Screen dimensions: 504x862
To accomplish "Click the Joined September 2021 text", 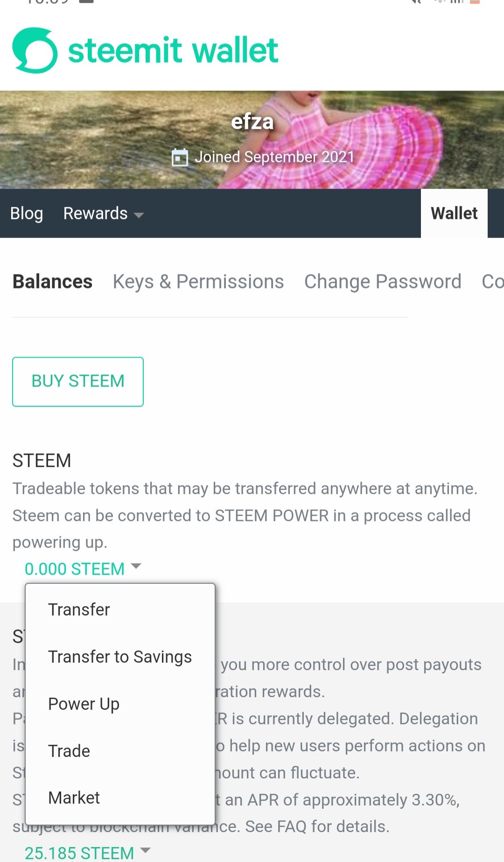I will tap(274, 157).
